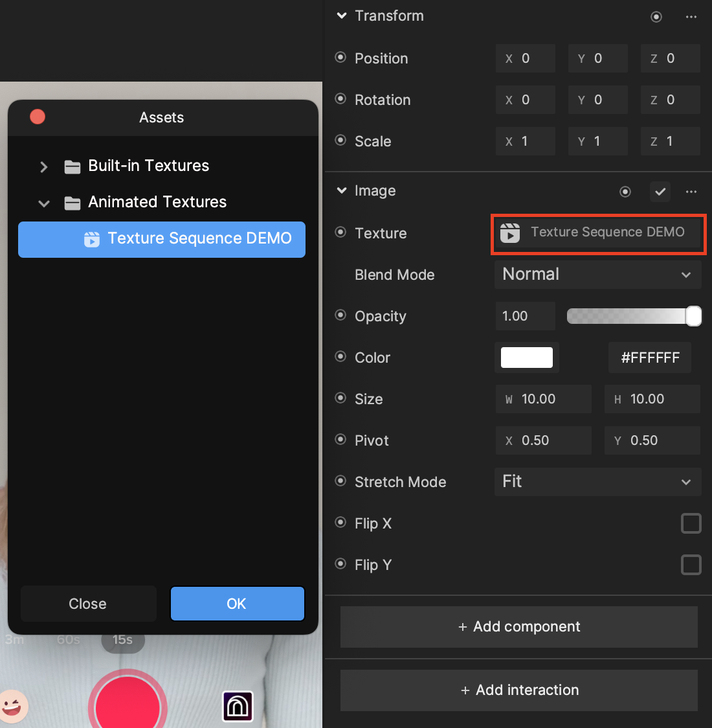Click the keyframe toggle icon beside Position
Image resolution: width=712 pixels, height=728 pixels.
tap(340, 58)
